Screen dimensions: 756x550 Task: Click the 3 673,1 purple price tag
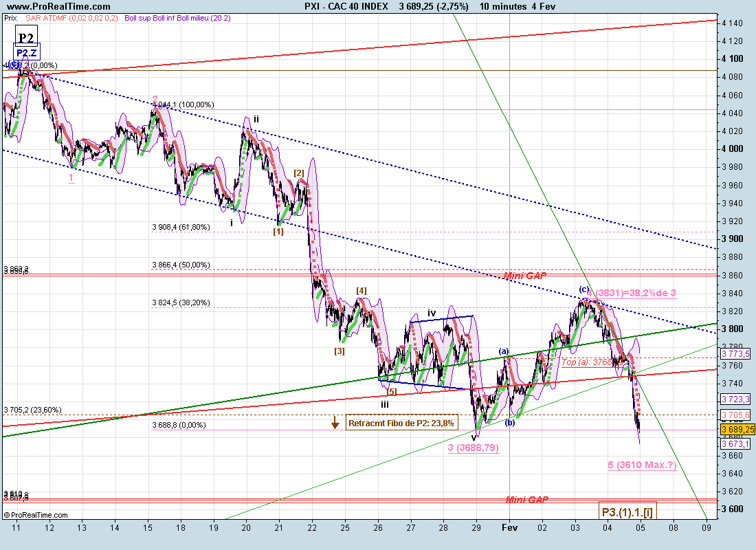pos(735,443)
